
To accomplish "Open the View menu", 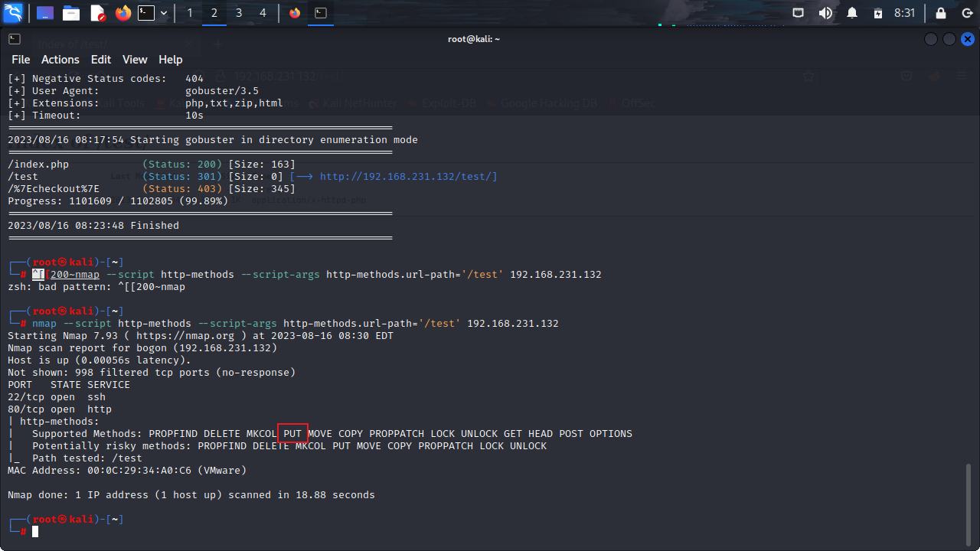I will point(135,60).
